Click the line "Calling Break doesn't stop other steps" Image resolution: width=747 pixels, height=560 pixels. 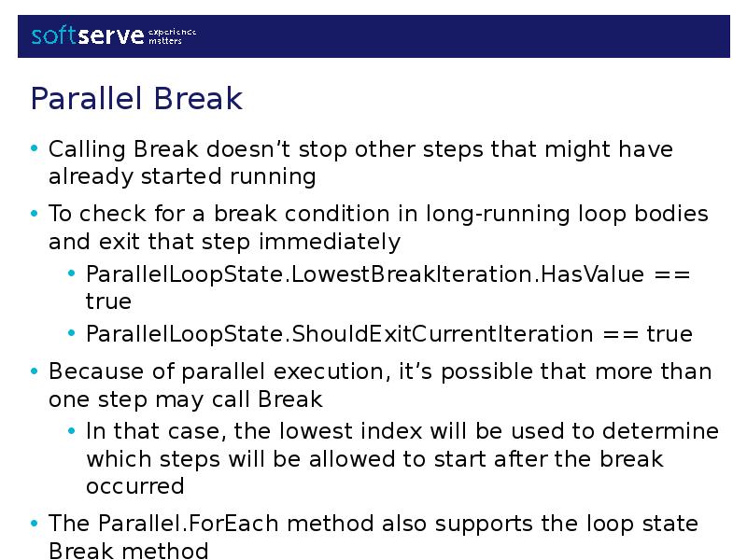pos(360,149)
